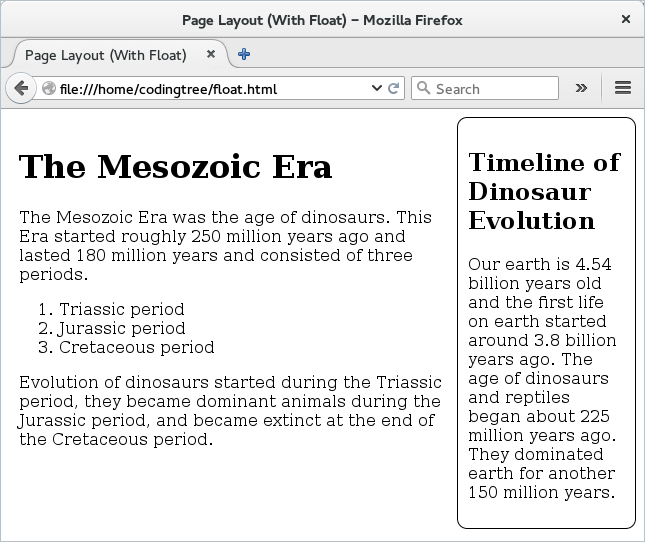Image resolution: width=645 pixels, height=542 pixels.
Task: Click the sidebar paragraph about earth's age
Action: (542, 378)
